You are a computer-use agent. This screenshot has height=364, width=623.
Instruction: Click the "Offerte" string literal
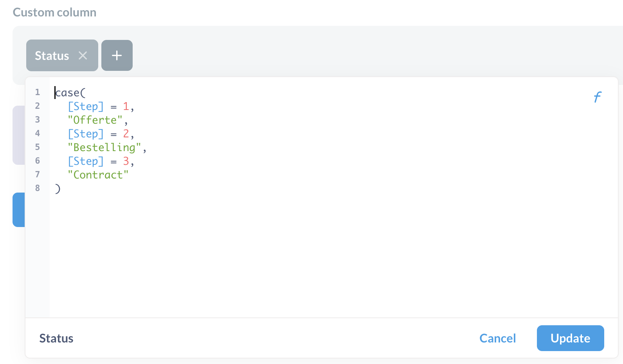95,120
